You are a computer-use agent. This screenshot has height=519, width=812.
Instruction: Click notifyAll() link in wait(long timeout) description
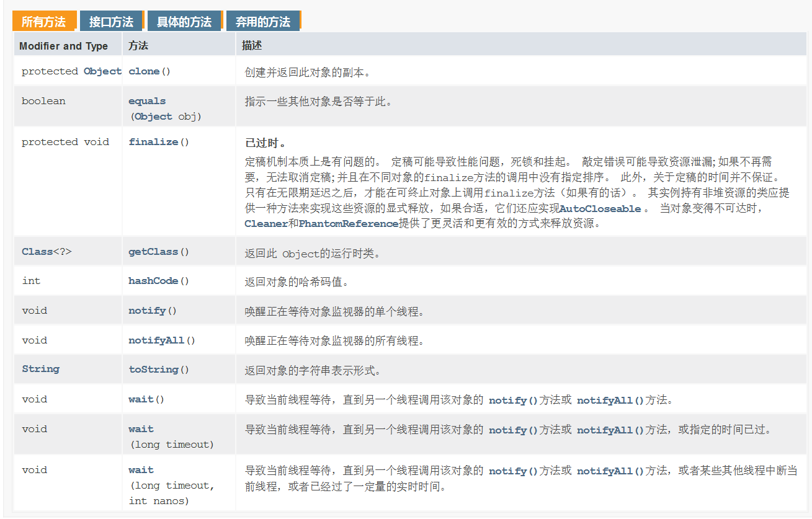pyautogui.click(x=610, y=430)
